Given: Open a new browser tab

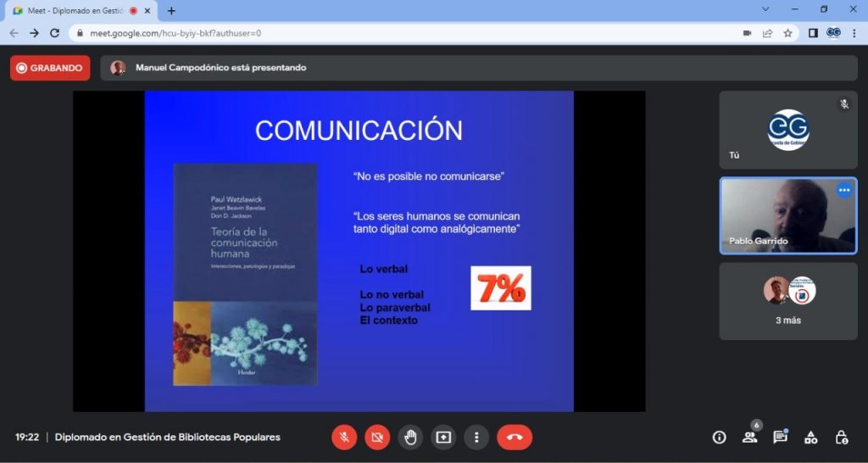Looking at the screenshot, I should [x=171, y=11].
